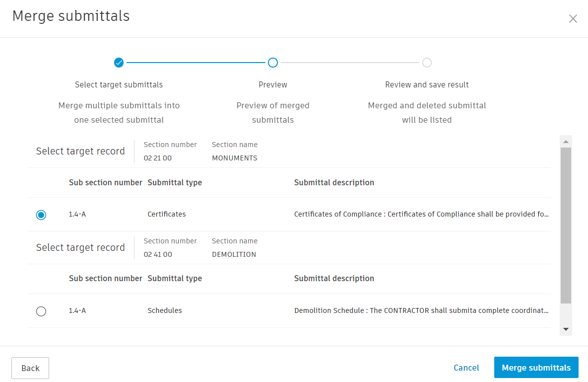Viewport: 588px width, 382px height.
Task: Click the Preview step label
Action: click(273, 85)
